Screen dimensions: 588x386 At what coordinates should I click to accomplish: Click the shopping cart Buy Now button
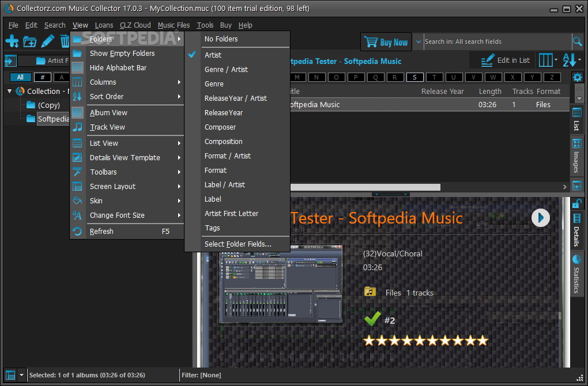tap(386, 42)
